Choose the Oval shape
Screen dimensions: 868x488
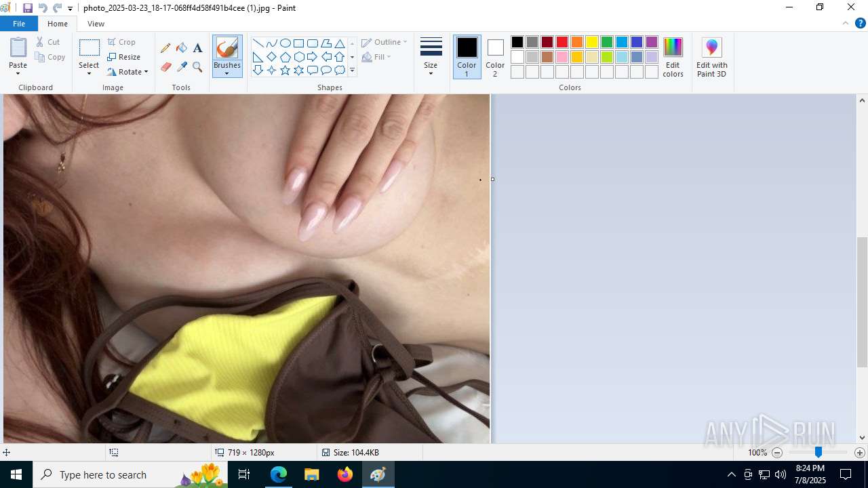(x=285, y=43)
